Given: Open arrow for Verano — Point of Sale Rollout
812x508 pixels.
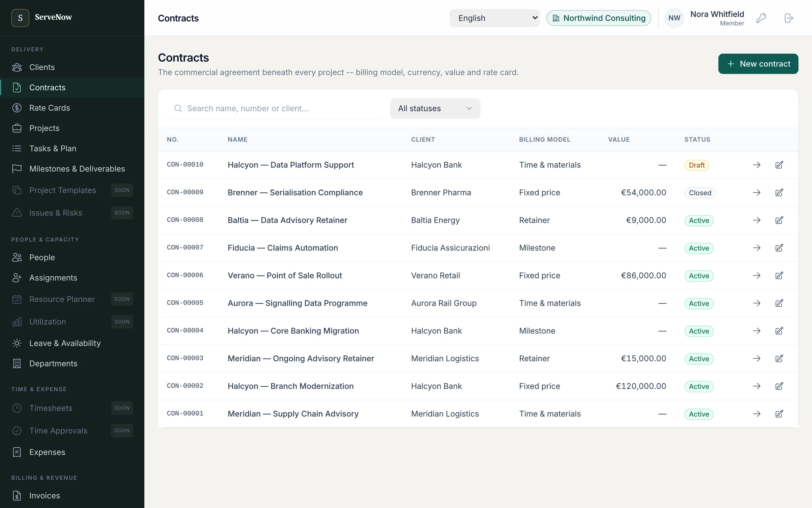Looking at the screenshot, I should click(x=757, y=276).
